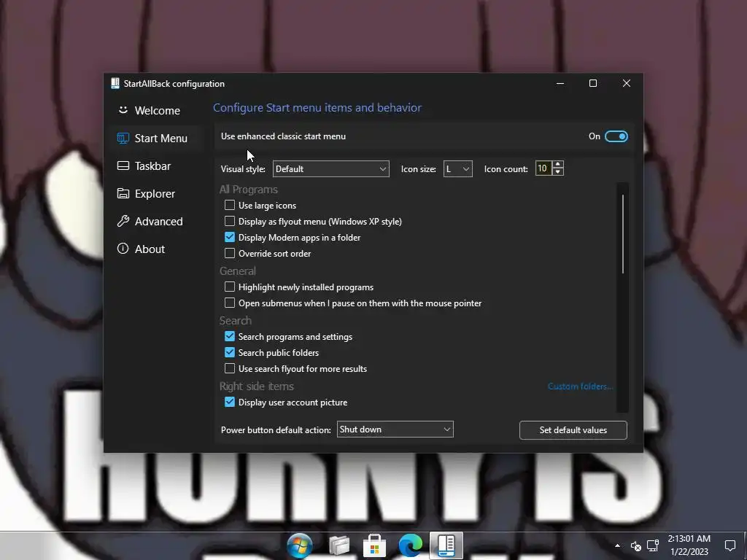Screen dimensions: 747x560
Task: Maximize the StartAllBack configuration window
Action: (593, 83)
